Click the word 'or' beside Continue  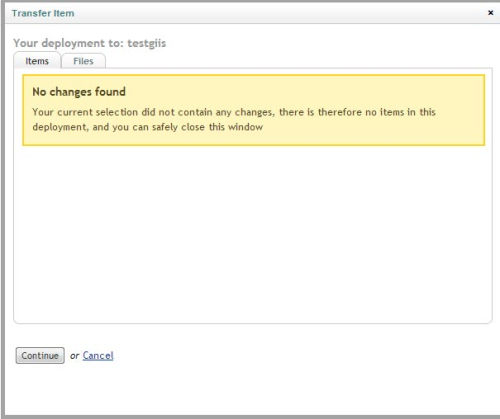pos(74,356)
